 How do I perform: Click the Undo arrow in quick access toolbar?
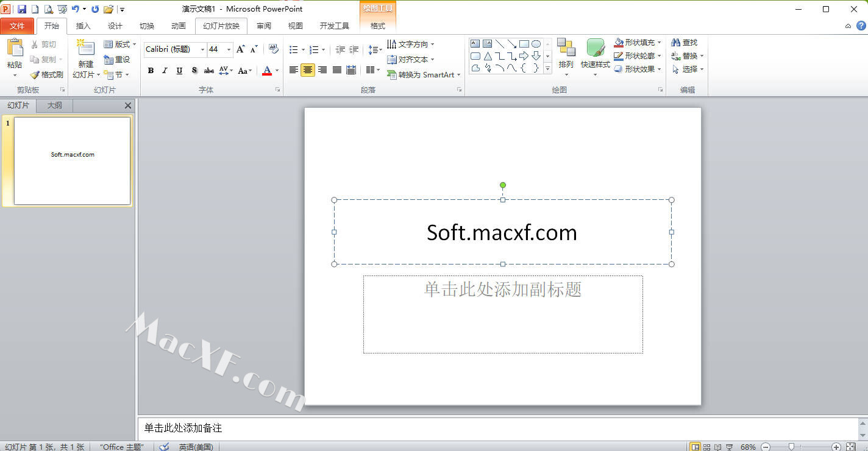(x=75, y=9)
